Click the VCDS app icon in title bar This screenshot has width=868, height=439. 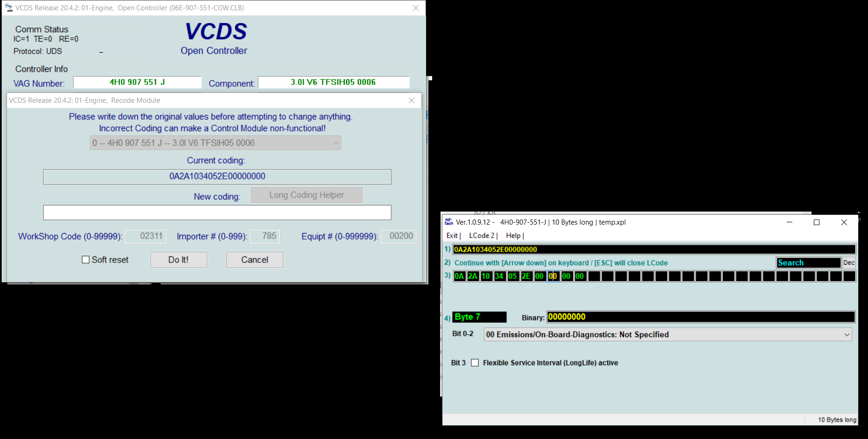(x=9, y=8)
